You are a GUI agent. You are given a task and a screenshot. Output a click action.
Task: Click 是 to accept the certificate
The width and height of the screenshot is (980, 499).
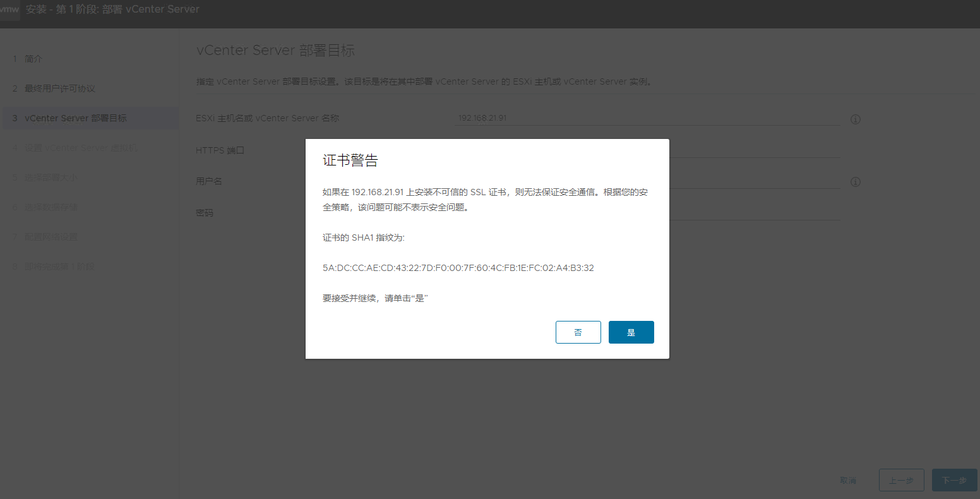631,332
